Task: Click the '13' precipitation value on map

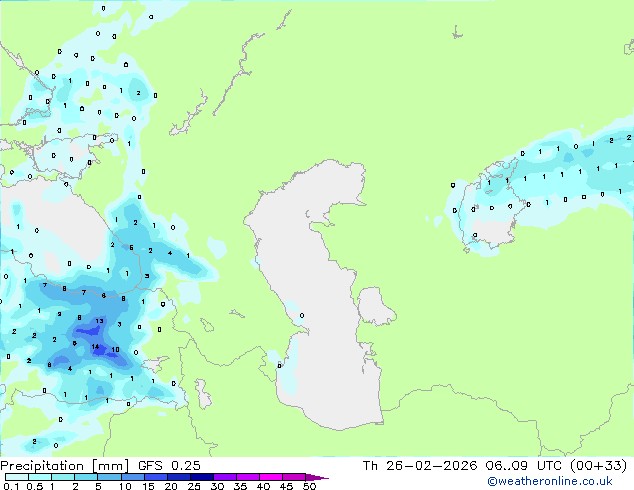Action: (99, 321)
